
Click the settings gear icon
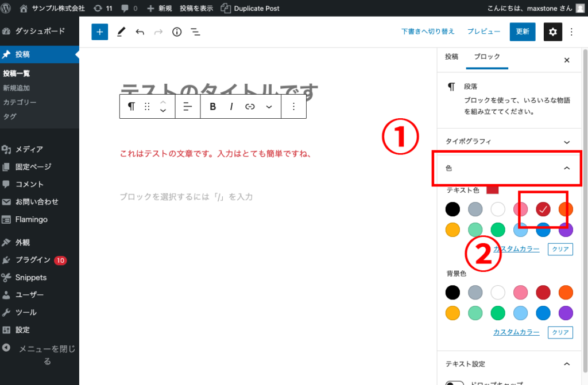pyautogui.click(x=552, y=32)
